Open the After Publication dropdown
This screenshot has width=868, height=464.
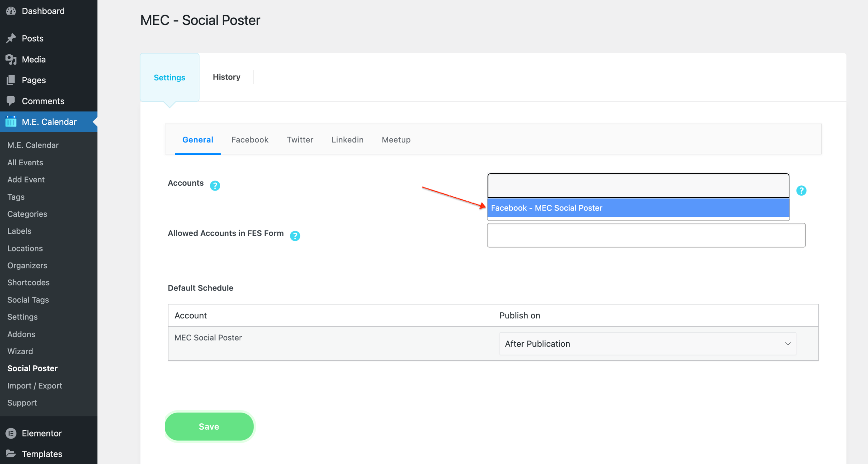647,344
